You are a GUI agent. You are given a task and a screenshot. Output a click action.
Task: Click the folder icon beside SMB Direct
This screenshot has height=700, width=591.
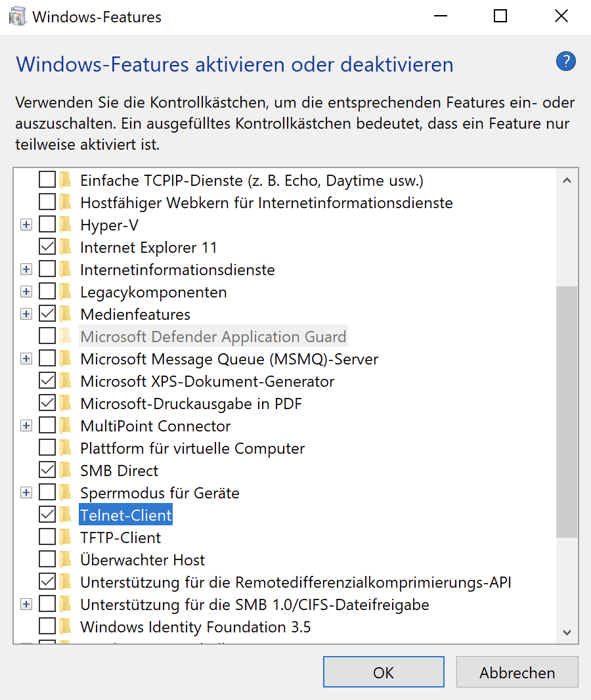click(66, 470)
